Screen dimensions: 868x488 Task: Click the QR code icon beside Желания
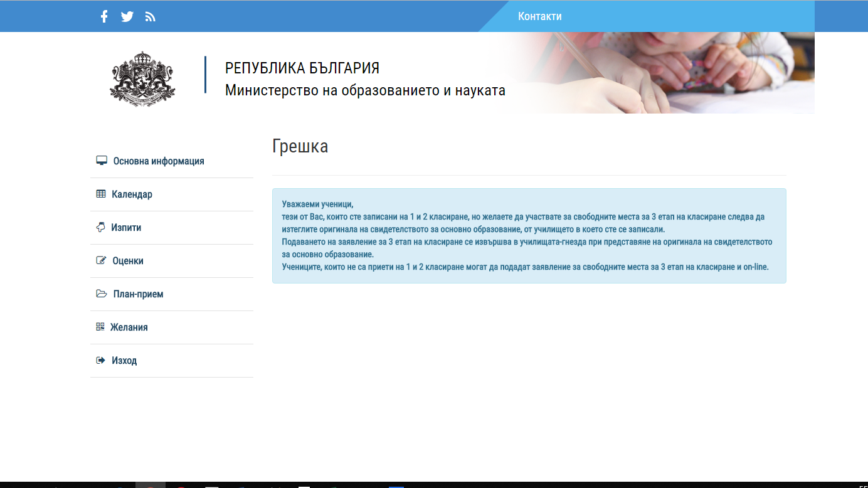pyautogui.click(x=100, y=327)
